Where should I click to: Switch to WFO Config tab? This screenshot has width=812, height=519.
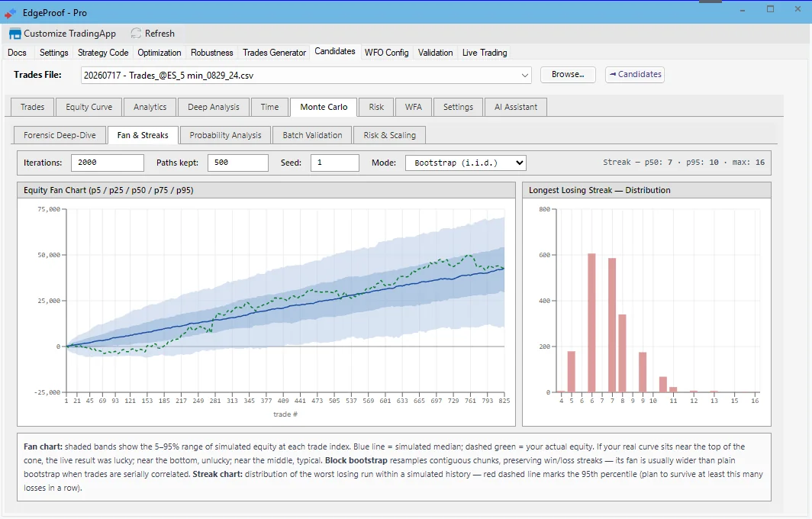tap(386, 53)
